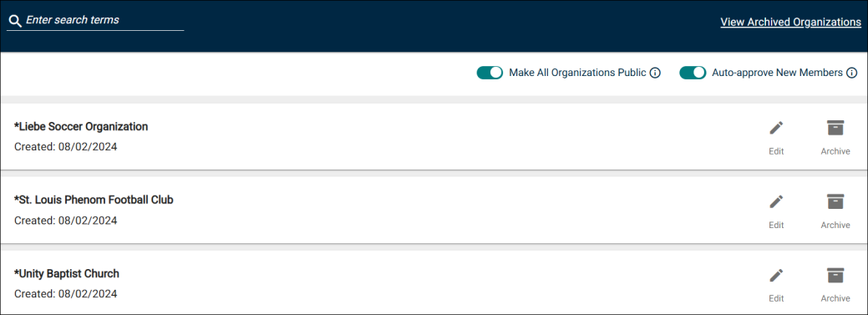Info icon next to Make All Organizations Public

655,73
